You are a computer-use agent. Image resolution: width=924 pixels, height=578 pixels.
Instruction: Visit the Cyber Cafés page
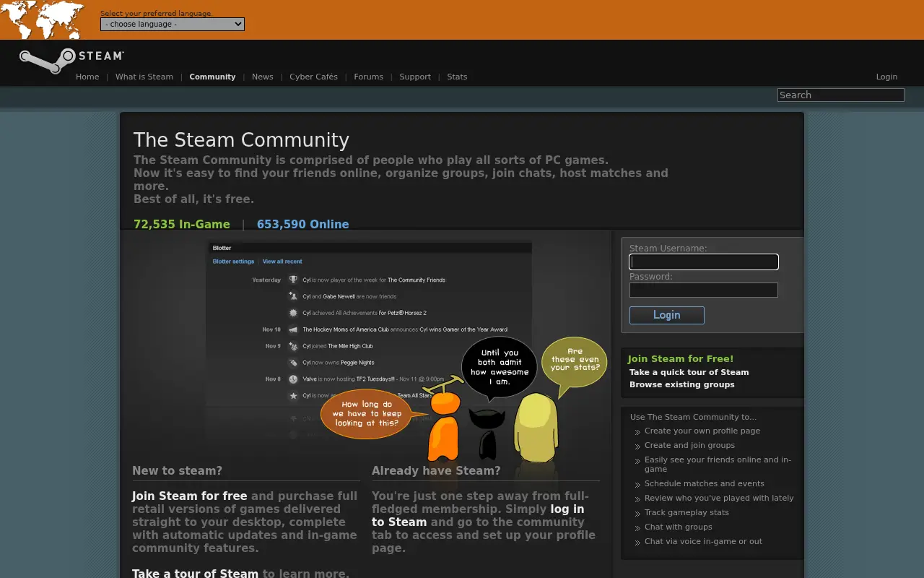(x=313, y=77)
